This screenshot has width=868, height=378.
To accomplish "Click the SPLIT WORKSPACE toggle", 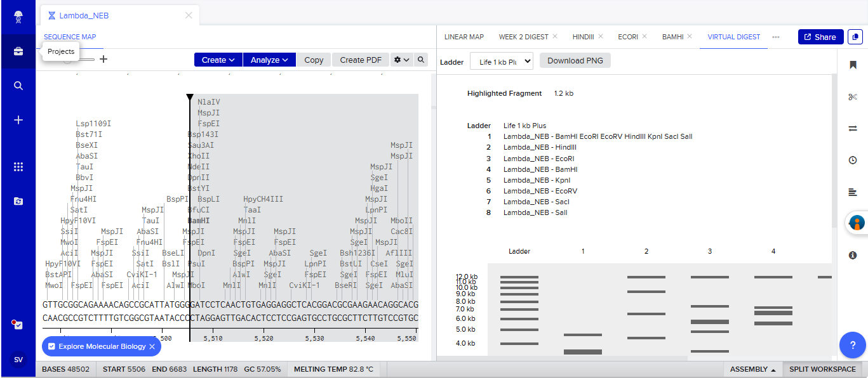I will pyautogui.click(x=822, y=369).
